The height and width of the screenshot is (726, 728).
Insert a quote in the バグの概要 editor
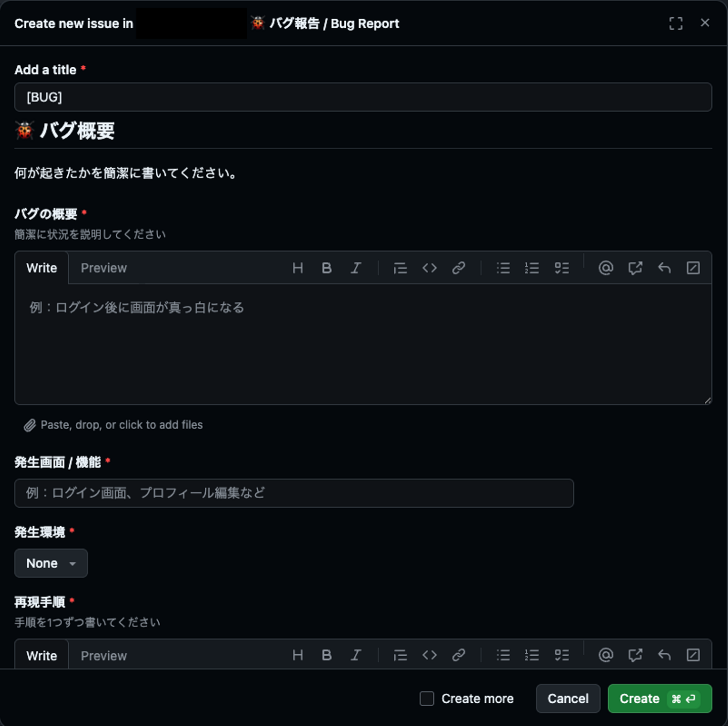[400, 268]
